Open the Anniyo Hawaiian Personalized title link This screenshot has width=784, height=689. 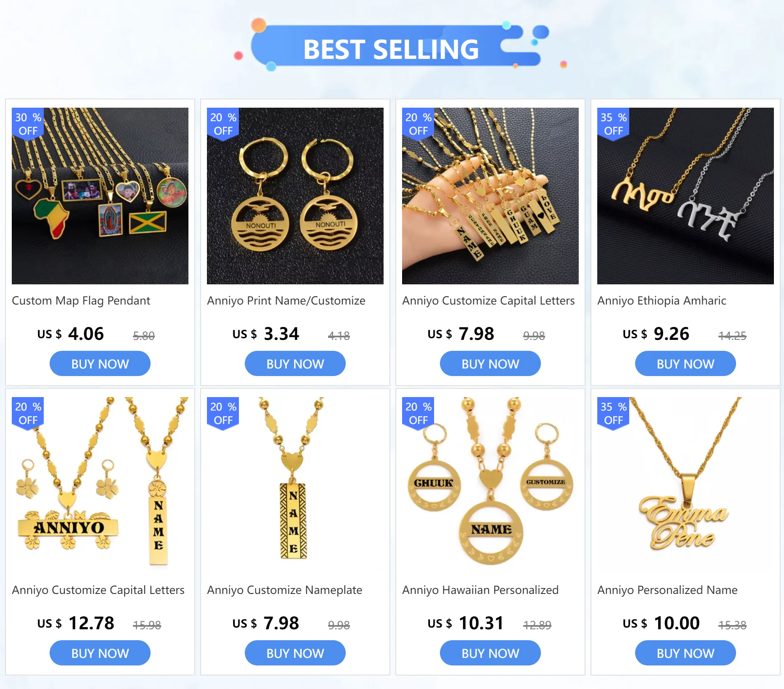(x=480, y=590)
